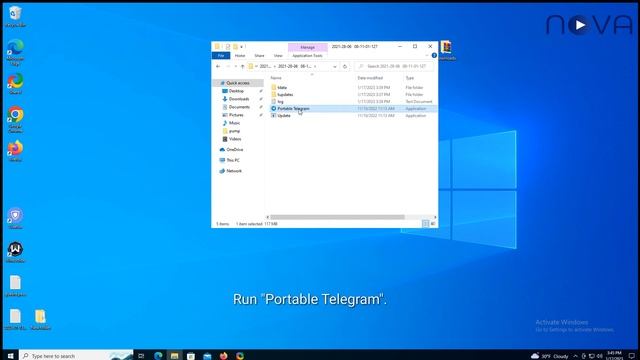Select the Recycle Bin desktop icon
Image resolution: width=640 pixels, height=360 pixels.
point(16,17)
